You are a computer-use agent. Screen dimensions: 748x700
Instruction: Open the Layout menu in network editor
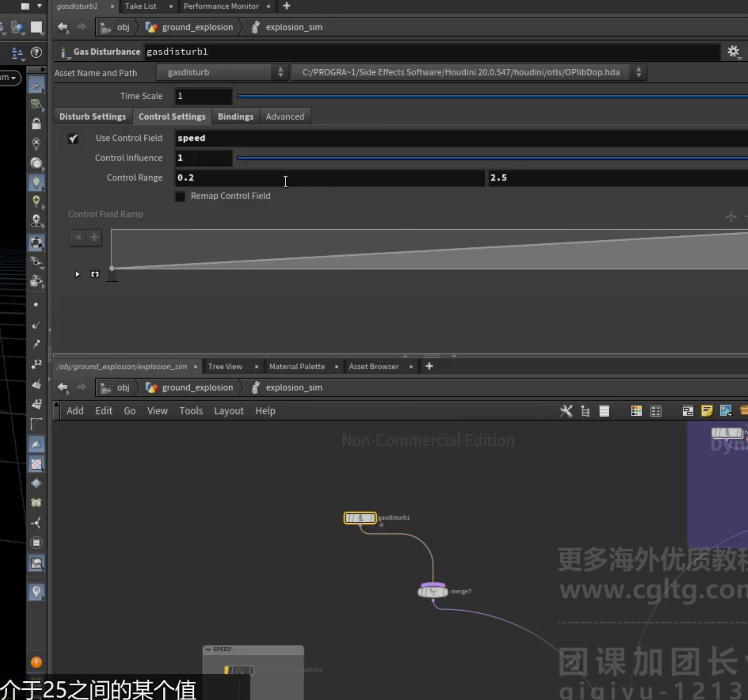(229, 411)
